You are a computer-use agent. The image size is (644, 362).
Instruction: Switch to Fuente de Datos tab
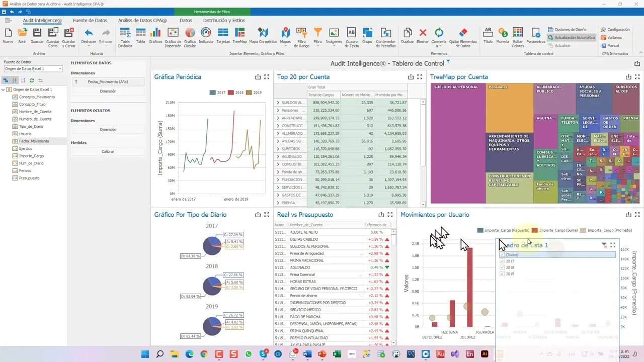click(90, 21)
